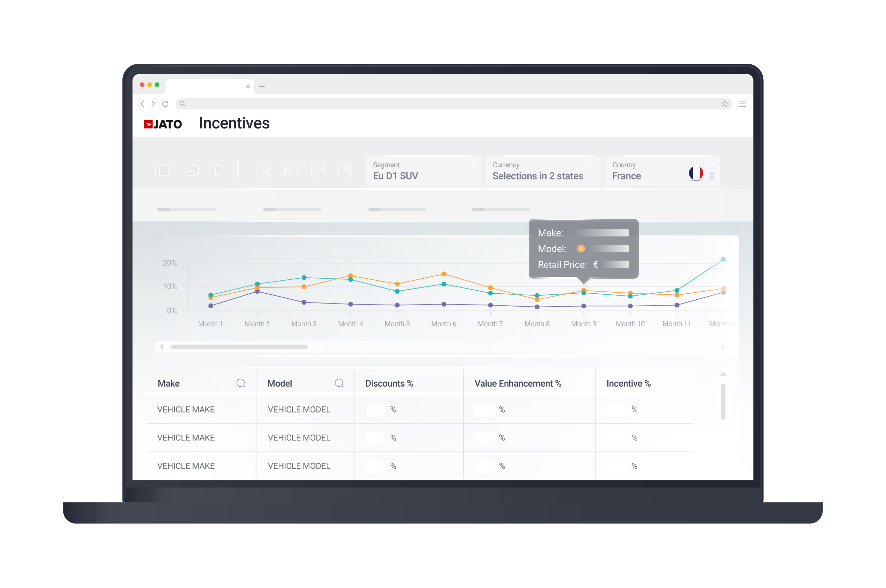886x588 pixels.
Task: Step back selection with undo icon
Action: tap(291, 170)
